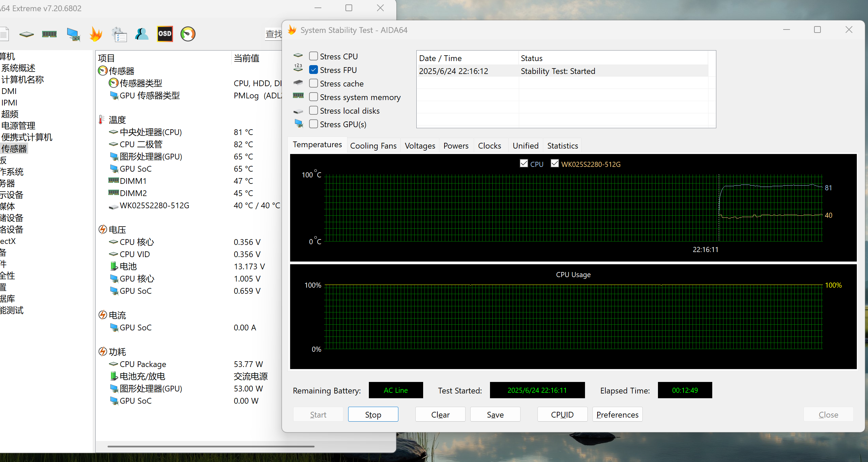Select 超频 in the tree

(x=10, y=114)
